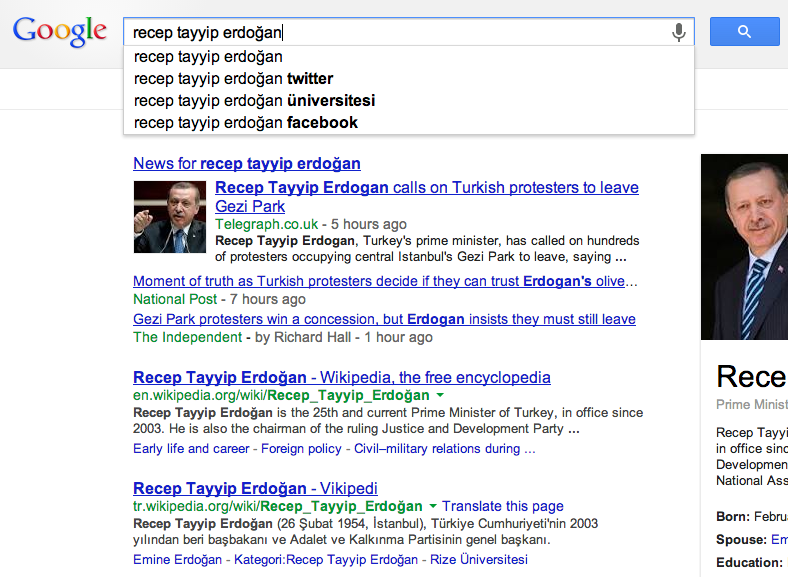Open 'Foreign policy' sitelink
The image size is (788, 577).
301,449
